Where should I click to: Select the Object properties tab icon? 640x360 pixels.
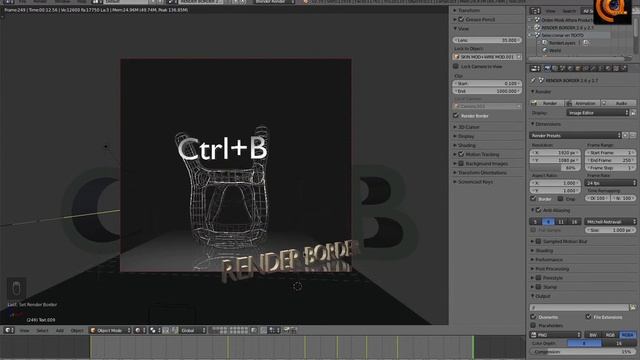point(578,69)
